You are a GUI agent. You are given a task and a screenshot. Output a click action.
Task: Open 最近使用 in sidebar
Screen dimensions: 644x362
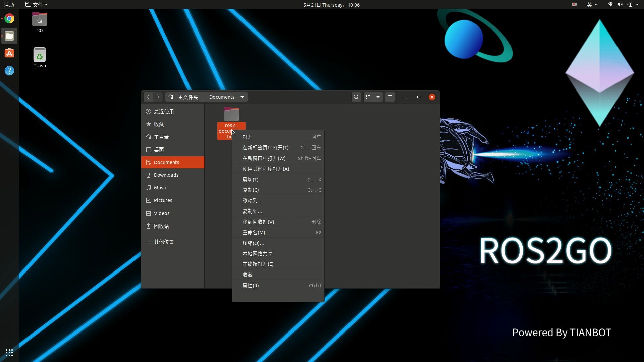[173, 111]
